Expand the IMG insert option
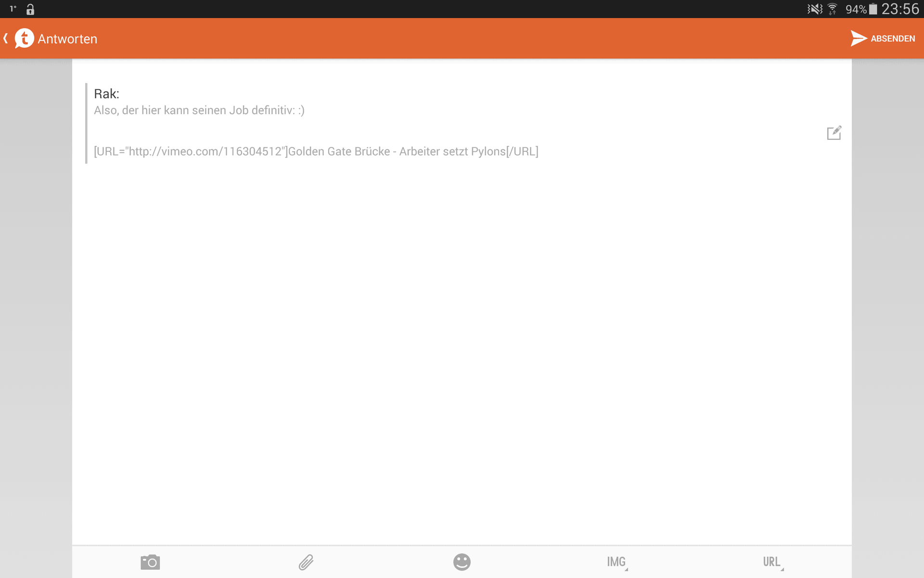This screenshot has height=578, width=924. click(617, 562)
